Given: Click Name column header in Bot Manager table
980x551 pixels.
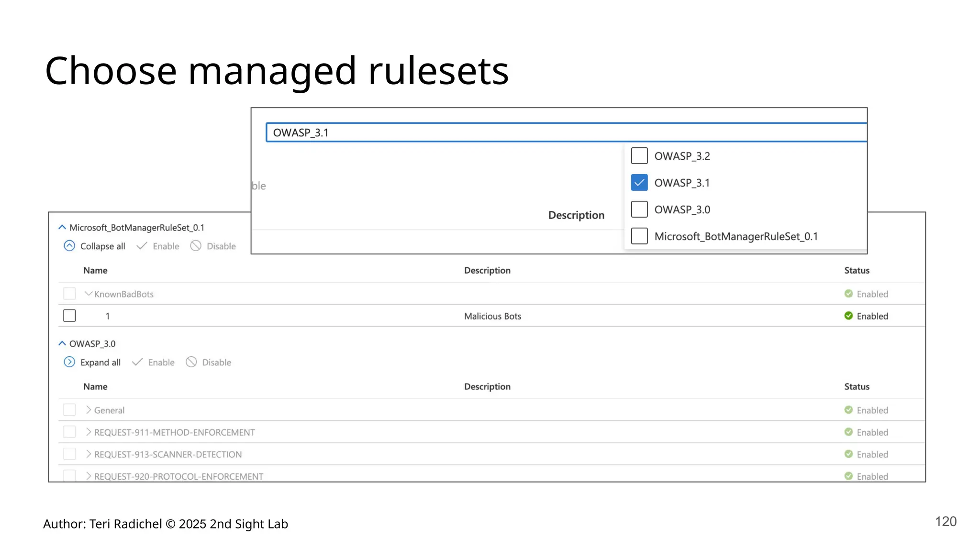Looking at the screenshot, I should (95, 270).
